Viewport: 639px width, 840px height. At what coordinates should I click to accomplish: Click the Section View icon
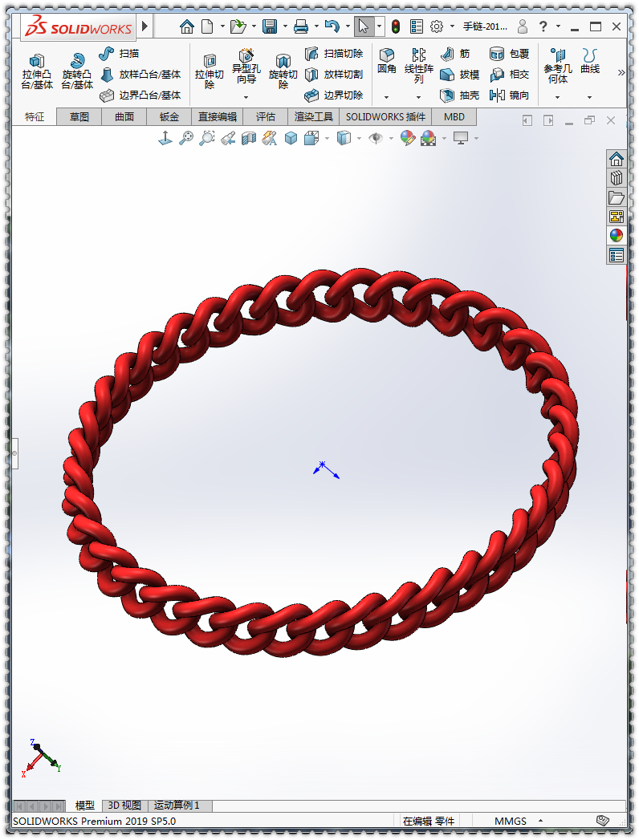[x=249, y=138]
